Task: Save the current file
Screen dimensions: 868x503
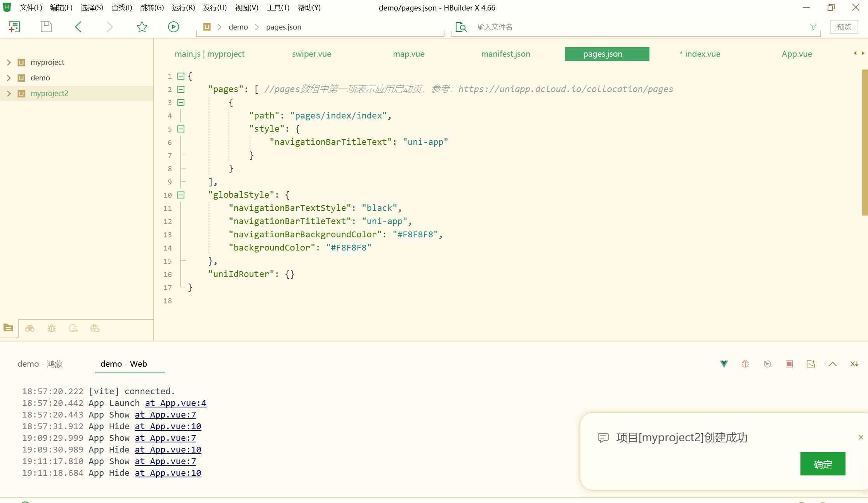Action: click(x=46, y=27)
